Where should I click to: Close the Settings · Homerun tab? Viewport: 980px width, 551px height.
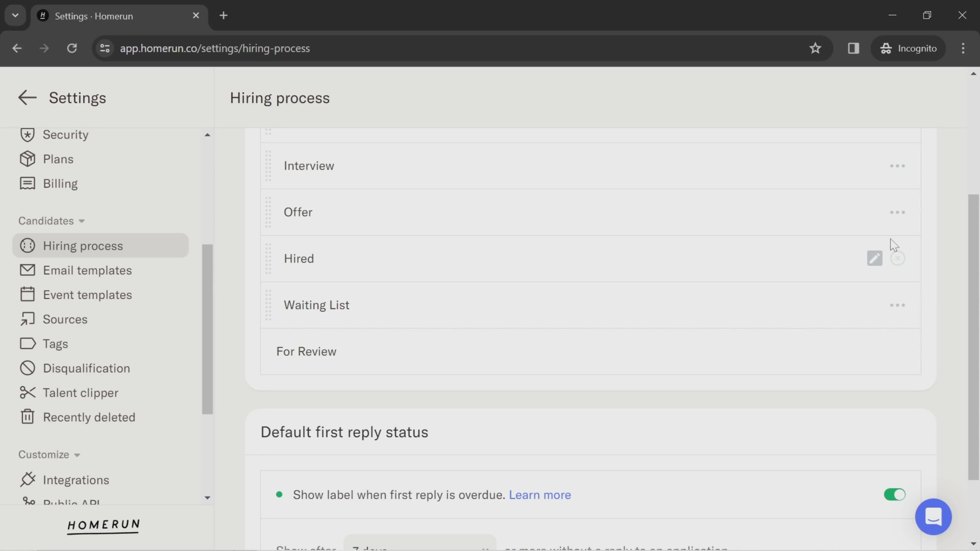click(196, 16)
